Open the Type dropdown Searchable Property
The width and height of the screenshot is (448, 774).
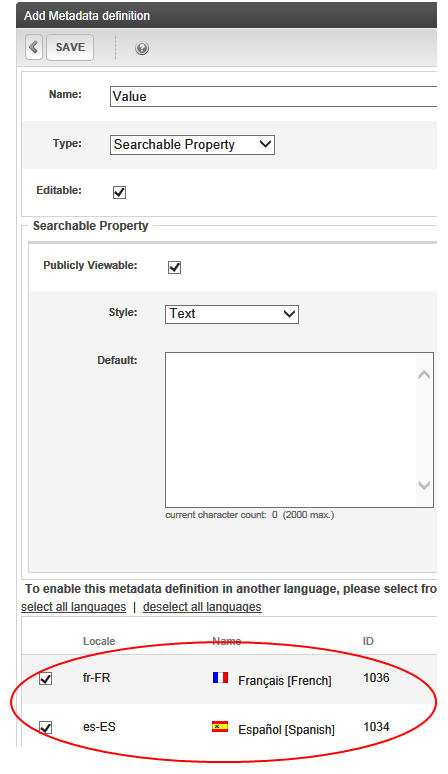[192, 145]
